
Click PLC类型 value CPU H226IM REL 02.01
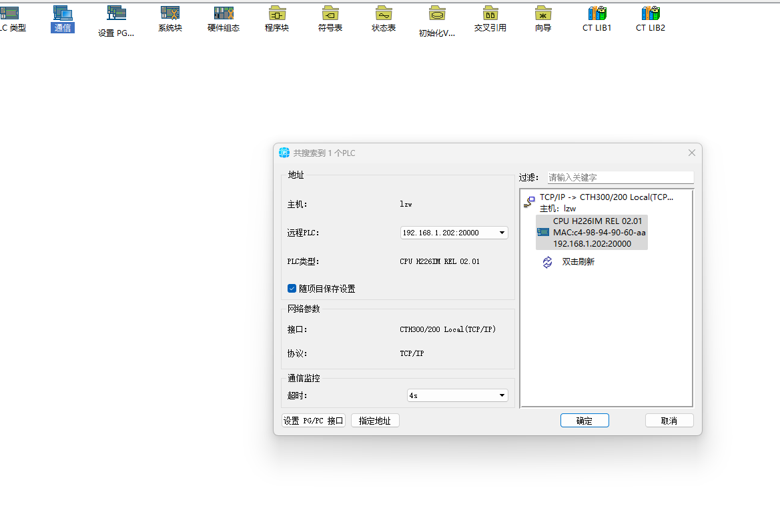click(440, 261)
